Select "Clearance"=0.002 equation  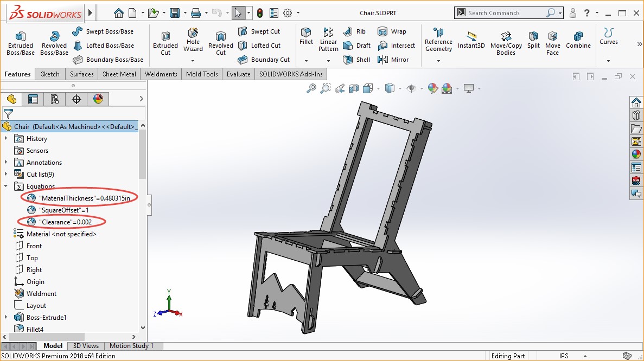coord(59,222)
